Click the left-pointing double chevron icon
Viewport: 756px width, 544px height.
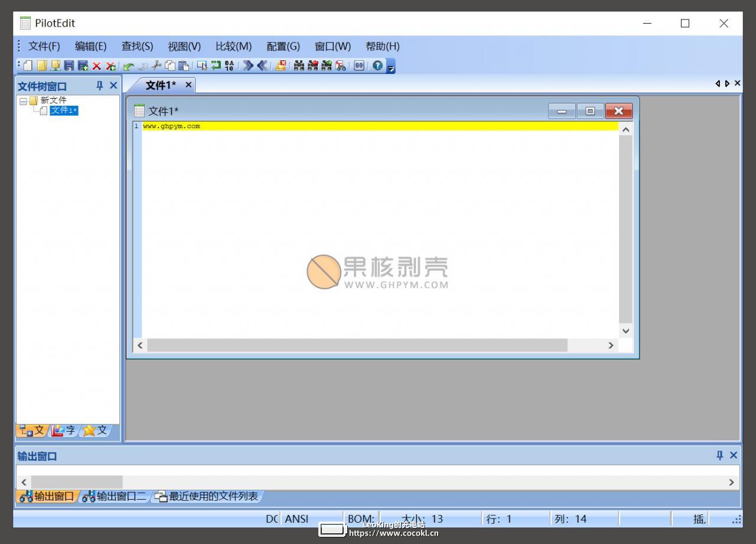262,66
